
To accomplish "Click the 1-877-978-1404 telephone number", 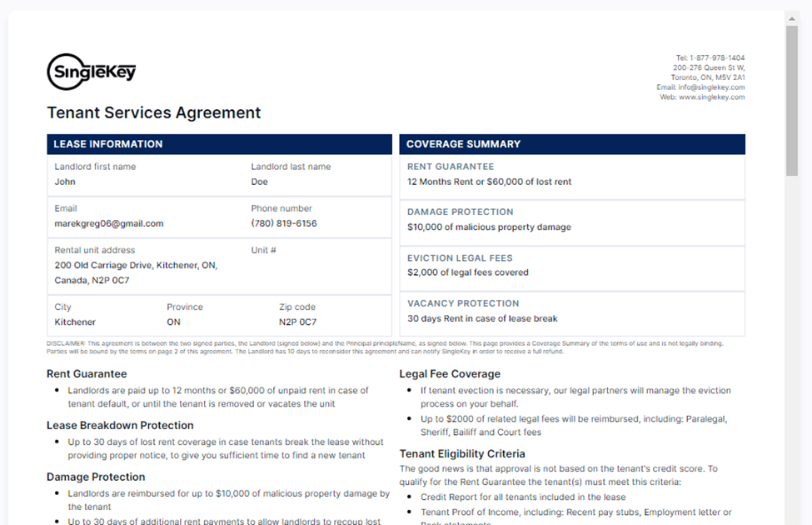I will point(716,57).
